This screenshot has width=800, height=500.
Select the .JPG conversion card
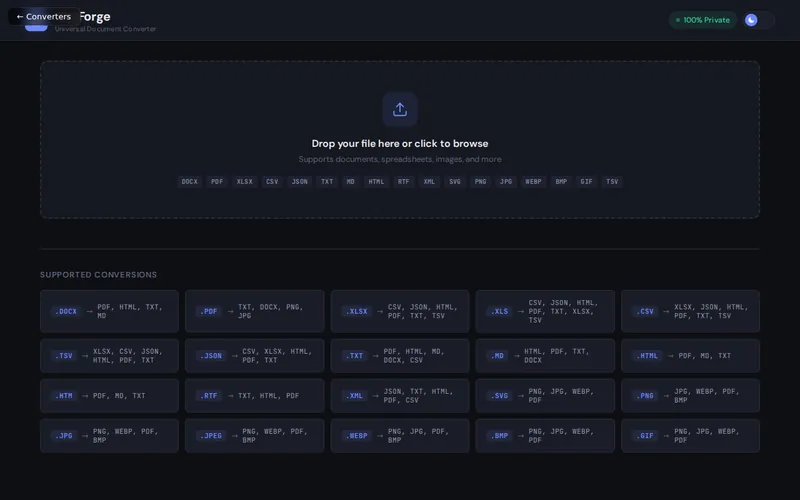pyautogui.click(x=109, y=436)
